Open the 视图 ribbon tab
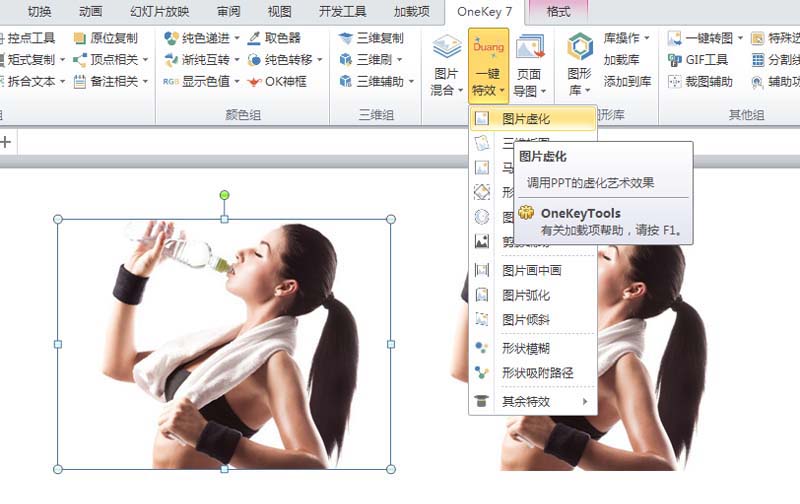Image resolution: width=800 pixels, height=504 pixels. (x=280, y=12)
